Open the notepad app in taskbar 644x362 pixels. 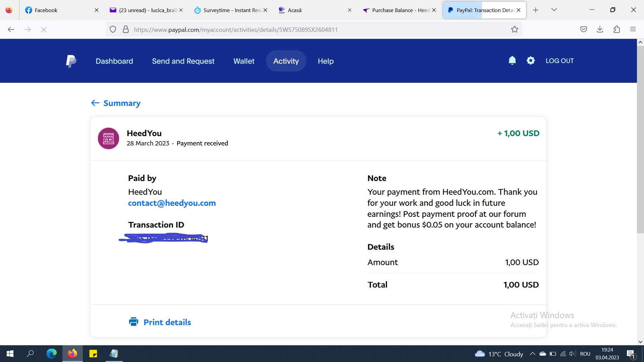coord(114,354)
